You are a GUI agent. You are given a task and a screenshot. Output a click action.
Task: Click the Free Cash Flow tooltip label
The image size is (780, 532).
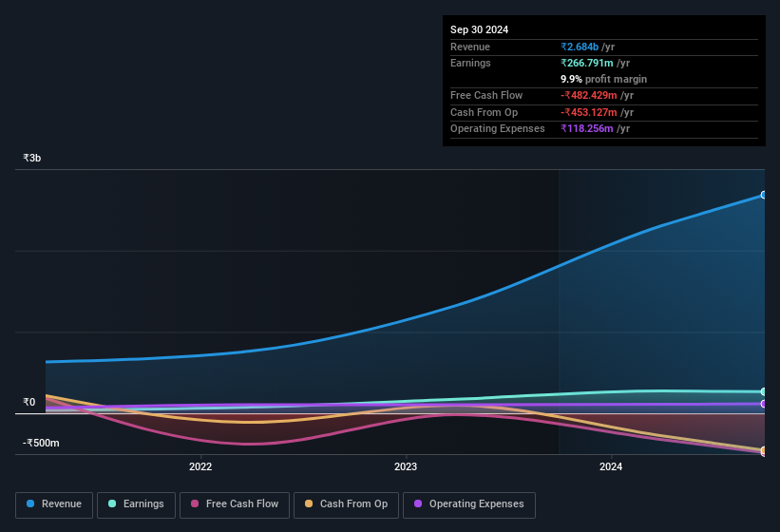[486, 95]
